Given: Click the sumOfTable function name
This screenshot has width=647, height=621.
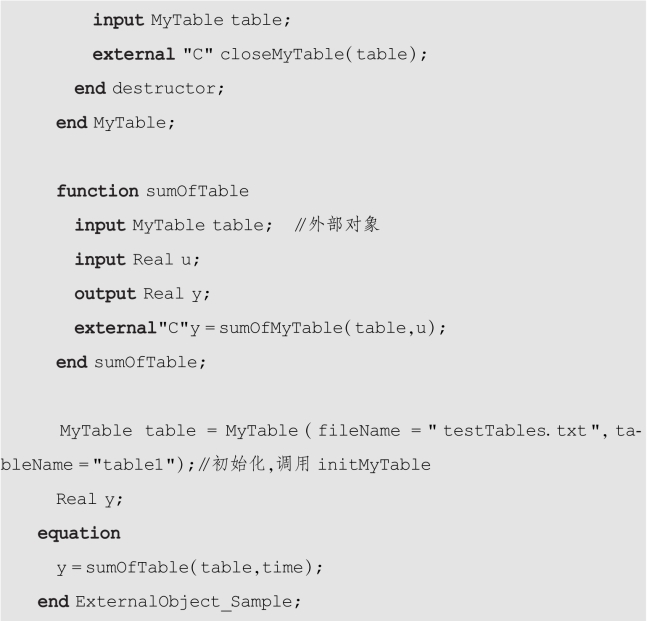Looking at the screenshot, I should click(x=197, y=191).
